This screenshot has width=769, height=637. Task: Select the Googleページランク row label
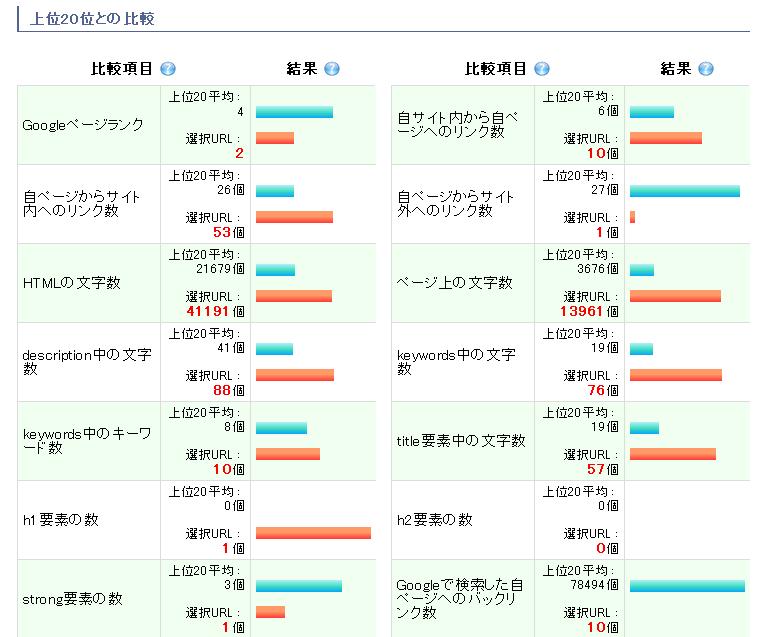83,125
